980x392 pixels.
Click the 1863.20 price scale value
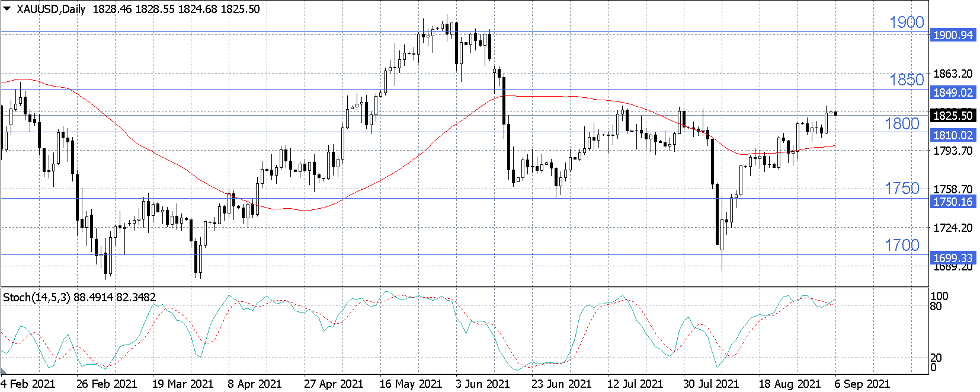pos(953,74)
